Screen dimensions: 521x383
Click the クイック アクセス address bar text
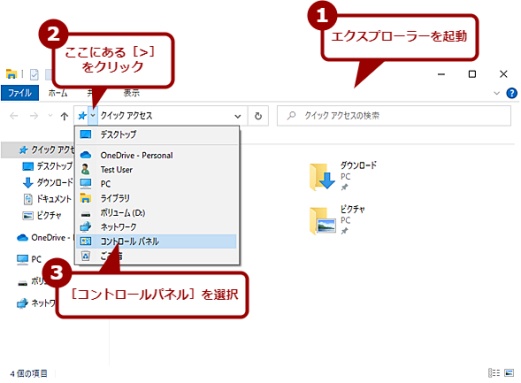[126, 116]
